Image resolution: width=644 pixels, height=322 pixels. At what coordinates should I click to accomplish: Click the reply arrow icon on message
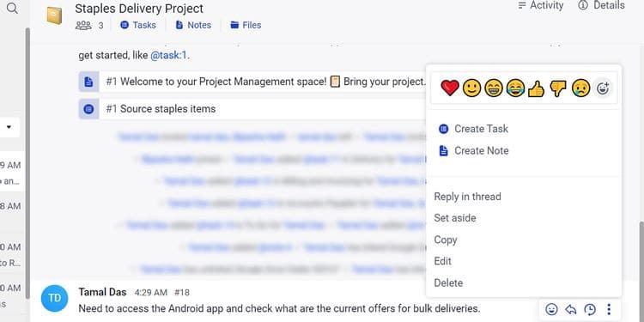coord(571,309)
